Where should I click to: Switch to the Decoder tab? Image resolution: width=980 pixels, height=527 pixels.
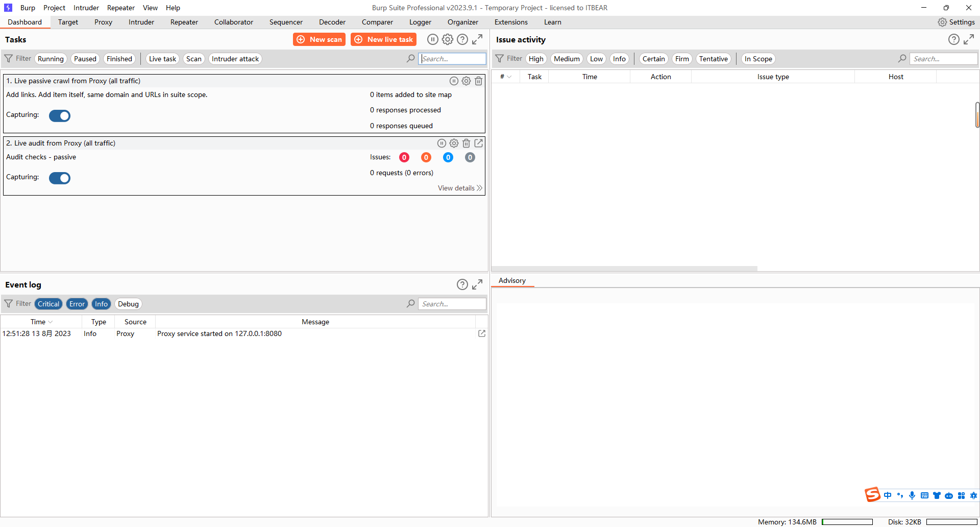tap(332, 22)
